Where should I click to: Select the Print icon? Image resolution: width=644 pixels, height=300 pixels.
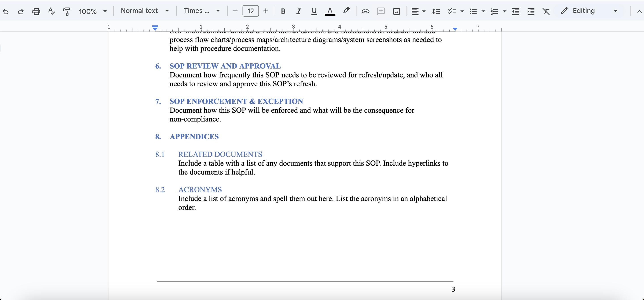tap(36, 11)
